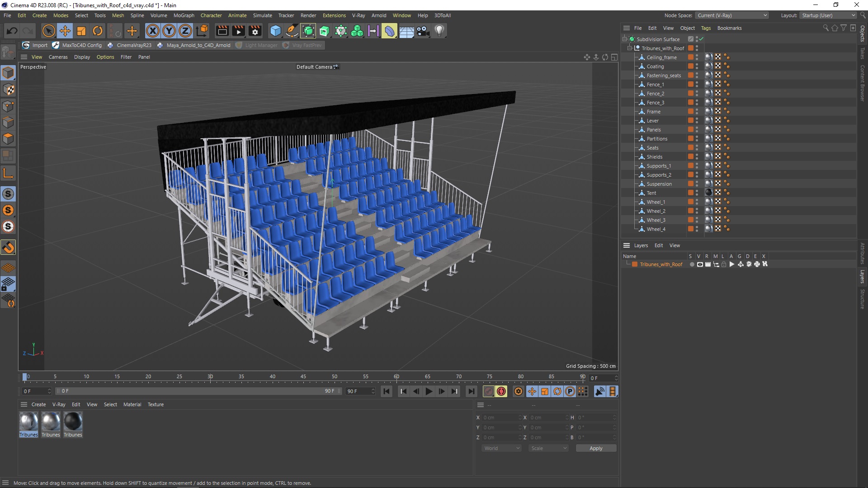The width and height of the screenshot is (868, 488).
Task: Open the MoGraph menu
Action: click(x=183, y=15)
